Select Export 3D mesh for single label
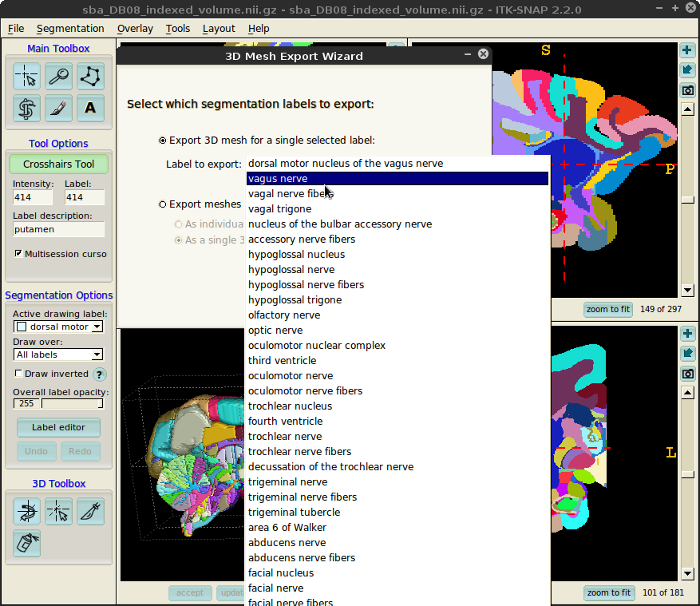 163,141
